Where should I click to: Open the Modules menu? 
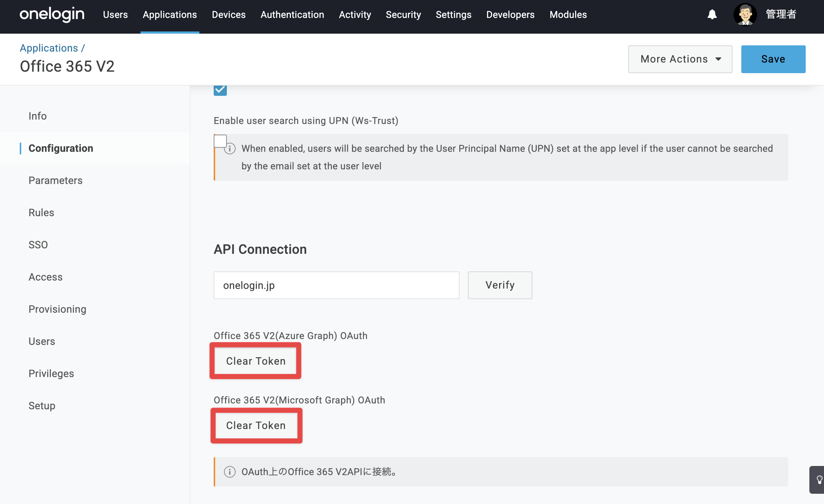[568, 15]
